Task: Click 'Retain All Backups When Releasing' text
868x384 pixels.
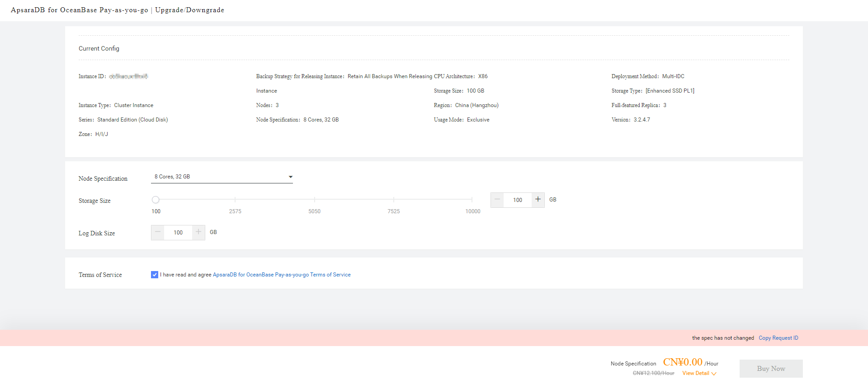Action: pyautogui.click(x=390, y=76)
